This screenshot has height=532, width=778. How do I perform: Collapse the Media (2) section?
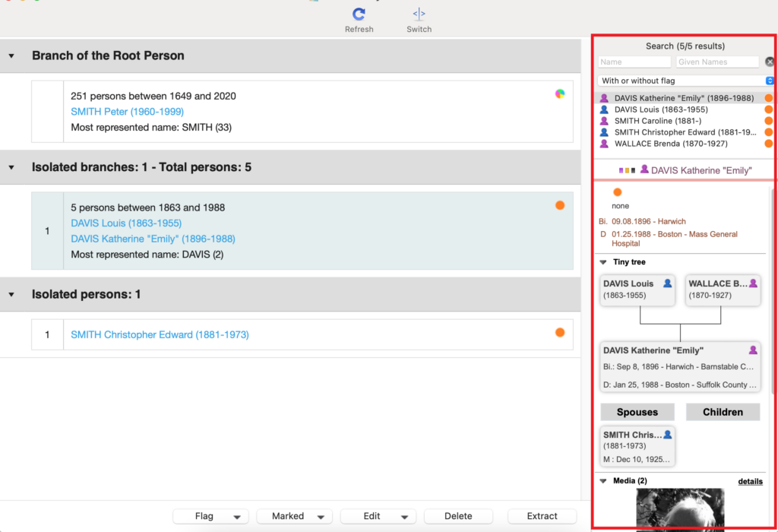603,481
